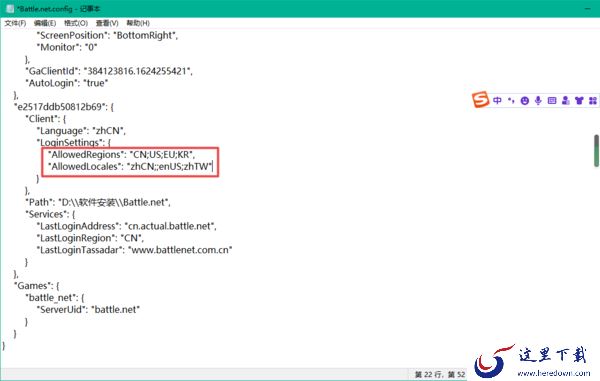Open Sogou skin shirt icon
The height and width of the screenshot is (381, 600).
tap(579, 101)
